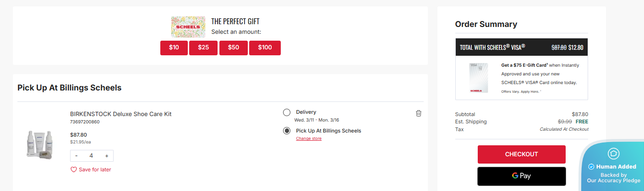Click the Offers Vary Apply Here link

pos(521,91)
